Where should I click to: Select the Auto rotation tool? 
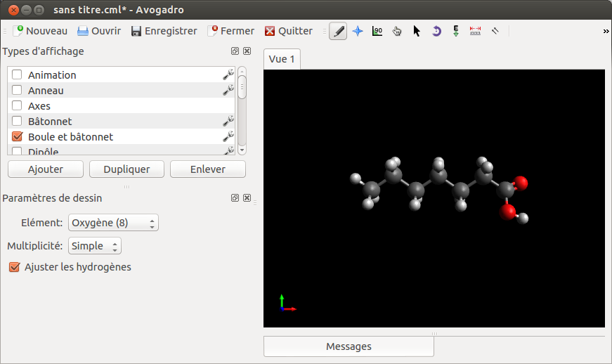pyautogui.click(x=436, y=31)
